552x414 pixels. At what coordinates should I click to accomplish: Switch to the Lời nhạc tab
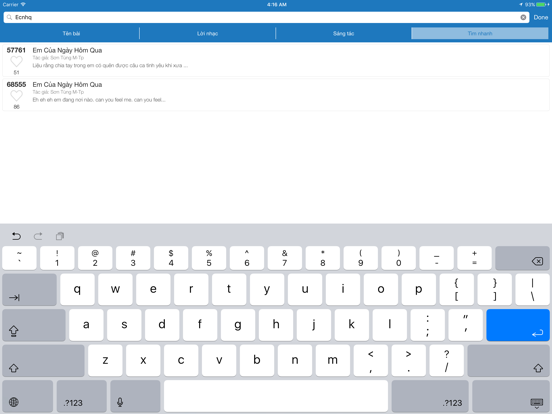coord(207,33)
